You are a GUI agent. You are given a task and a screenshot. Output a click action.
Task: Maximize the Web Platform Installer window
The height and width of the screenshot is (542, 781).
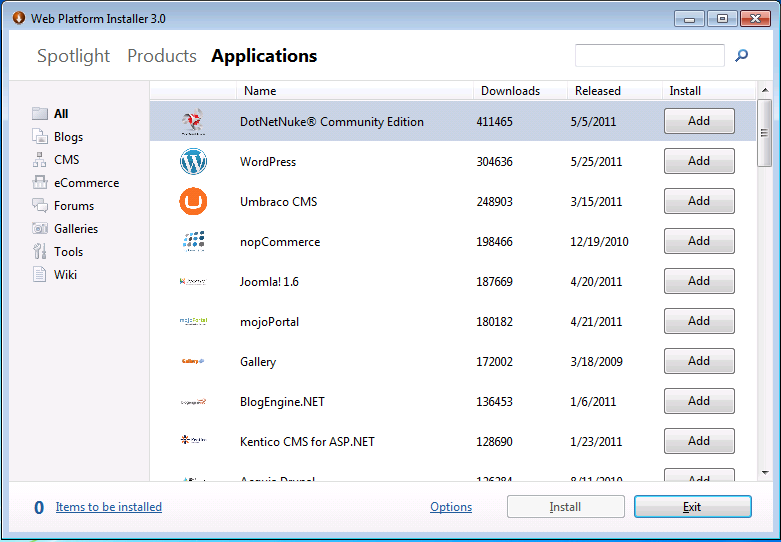[722, 19]
